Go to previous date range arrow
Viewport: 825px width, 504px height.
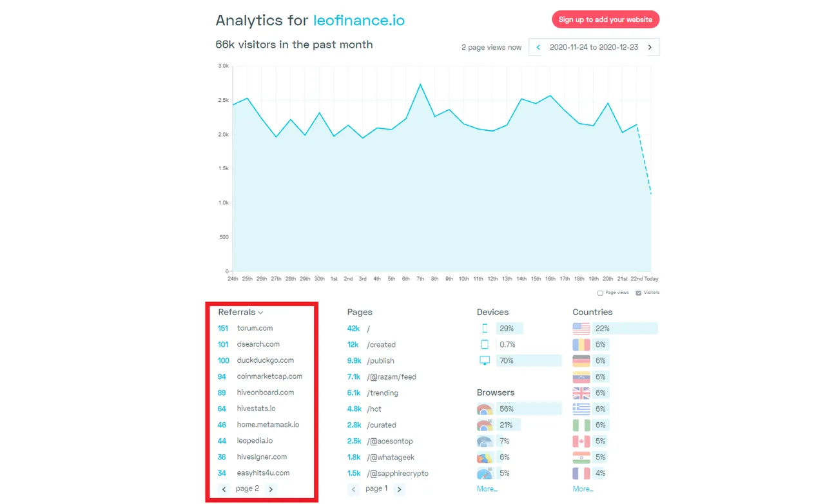coord(538,47)
